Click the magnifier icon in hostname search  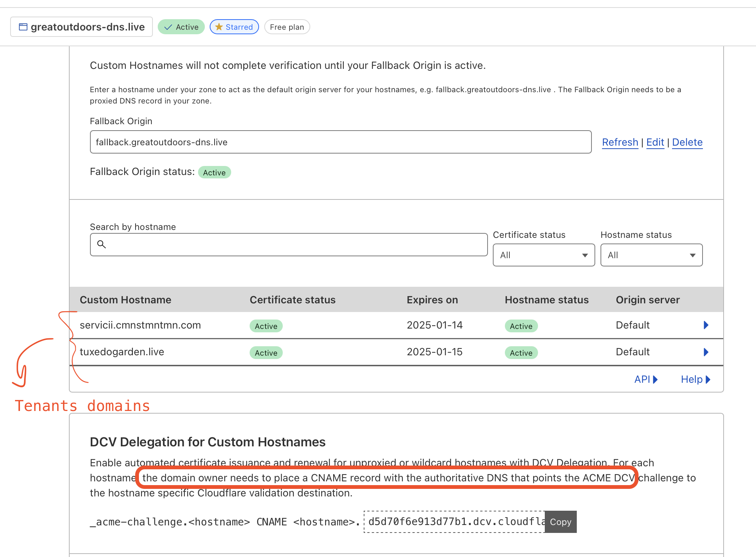[101, 244]
